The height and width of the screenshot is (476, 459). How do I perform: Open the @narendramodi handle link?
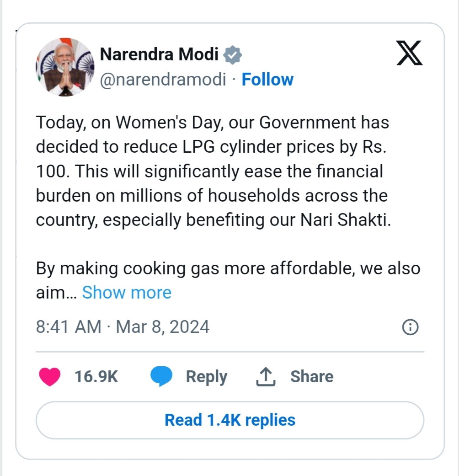tap(163, 80)
